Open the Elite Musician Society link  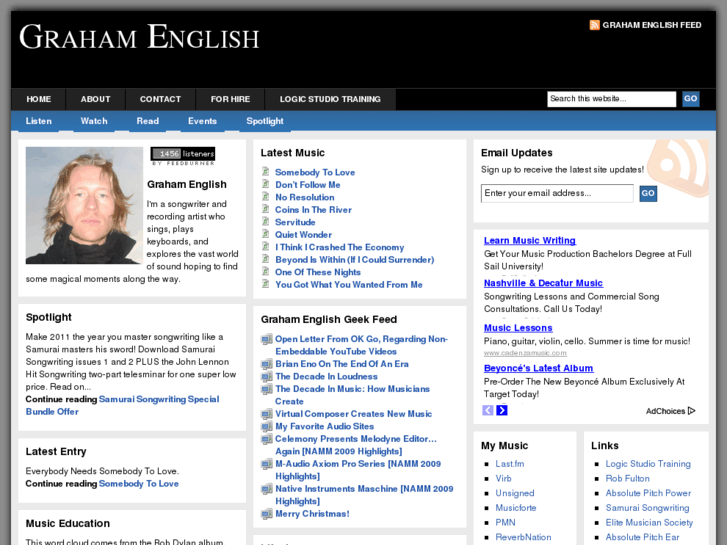649,523
